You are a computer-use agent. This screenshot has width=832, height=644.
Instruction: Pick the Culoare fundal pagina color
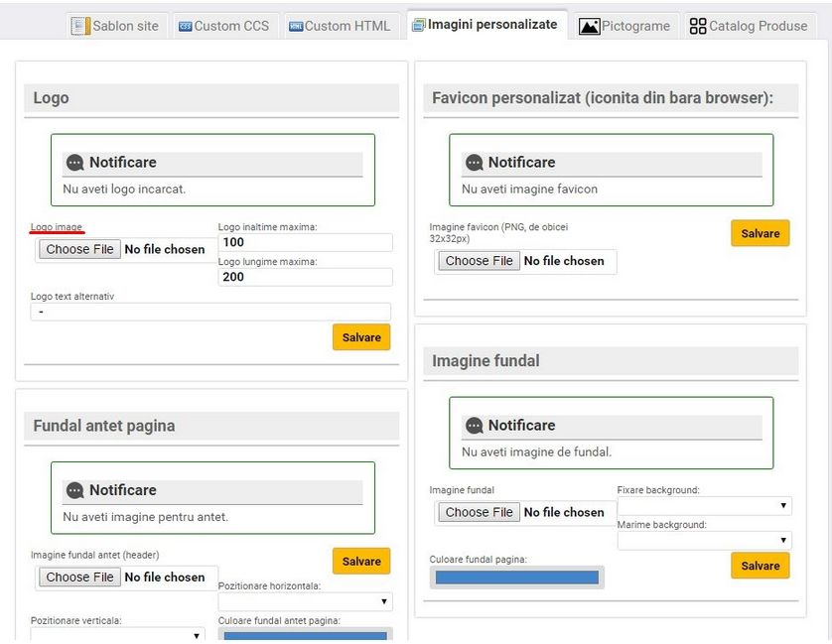click(516, 578)
